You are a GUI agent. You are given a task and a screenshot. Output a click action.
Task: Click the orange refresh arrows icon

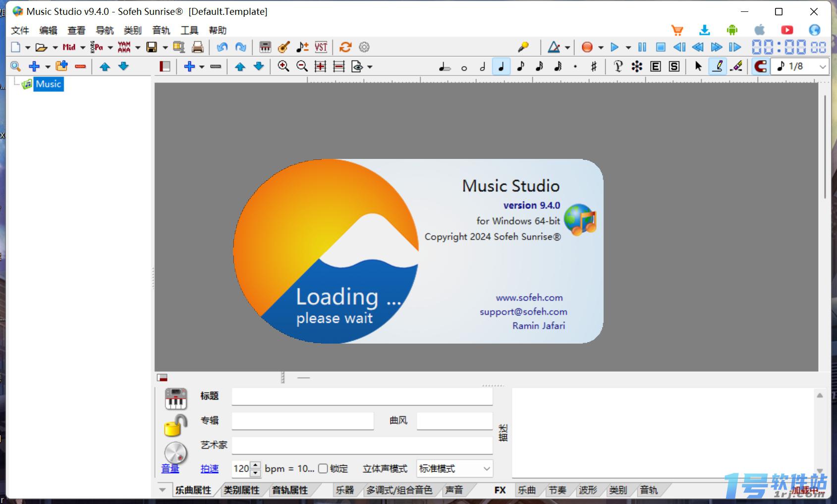click(x=345, y=47)
